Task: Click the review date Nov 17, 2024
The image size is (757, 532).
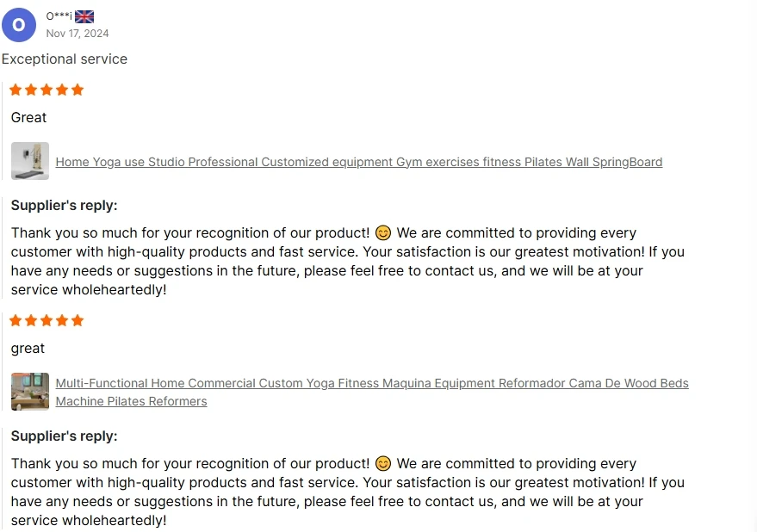Action: click(x=78, y=34)
